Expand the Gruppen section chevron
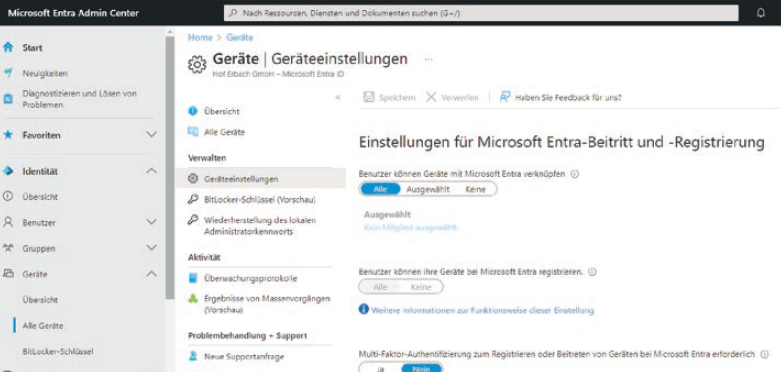 click(151, 248)
